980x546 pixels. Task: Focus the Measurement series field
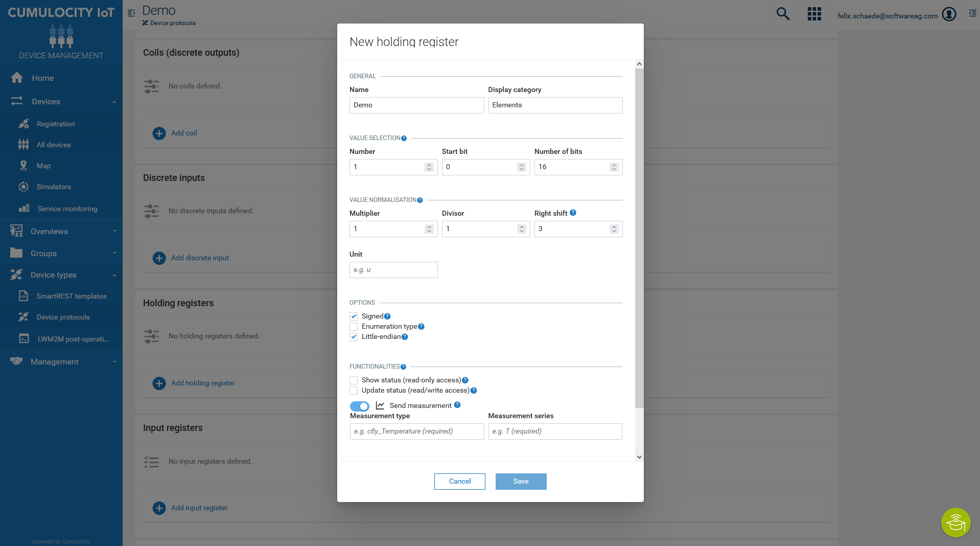[555, 431]
